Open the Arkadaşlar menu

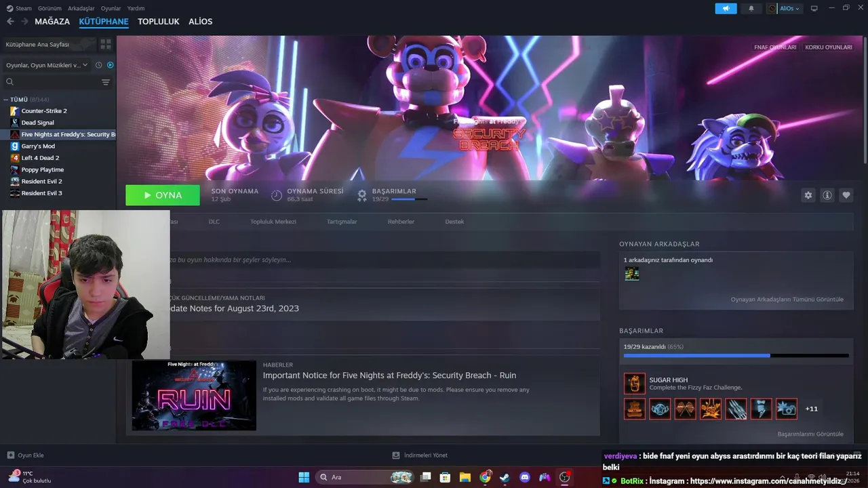pyautogui.click(x=81, y=9)
